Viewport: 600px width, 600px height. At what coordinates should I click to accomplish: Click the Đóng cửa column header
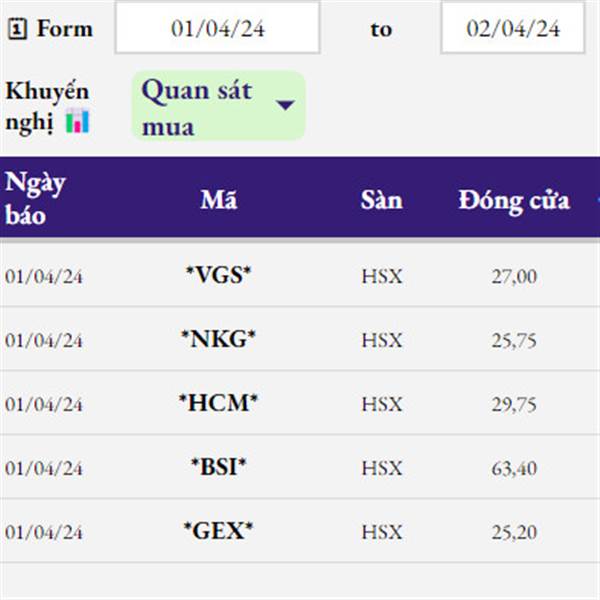click(514, 200)
